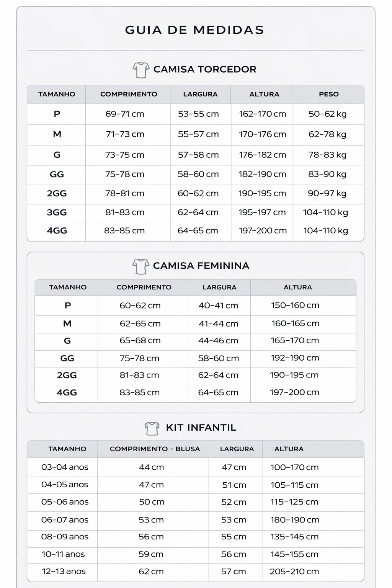Select the 08–09 anos size row
Image resolution: width=392 pixels, height=588 pixels.
pyautogui.click(x=65, y=537)
